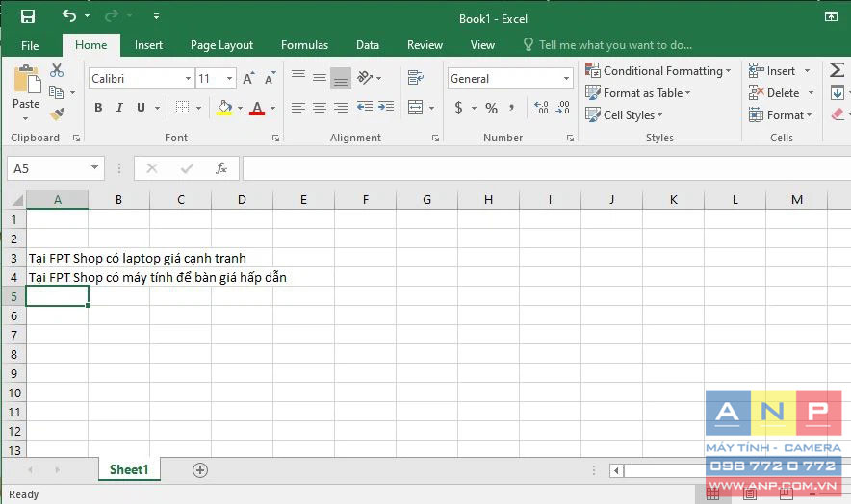
Task: Click column header D
Action: [242, 200]
